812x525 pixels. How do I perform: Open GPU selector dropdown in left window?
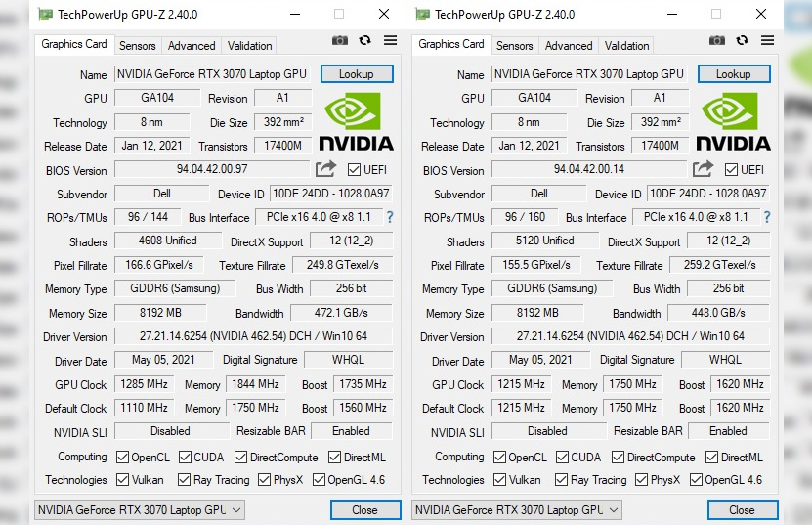pyautogui.click(x=140, y=510)
